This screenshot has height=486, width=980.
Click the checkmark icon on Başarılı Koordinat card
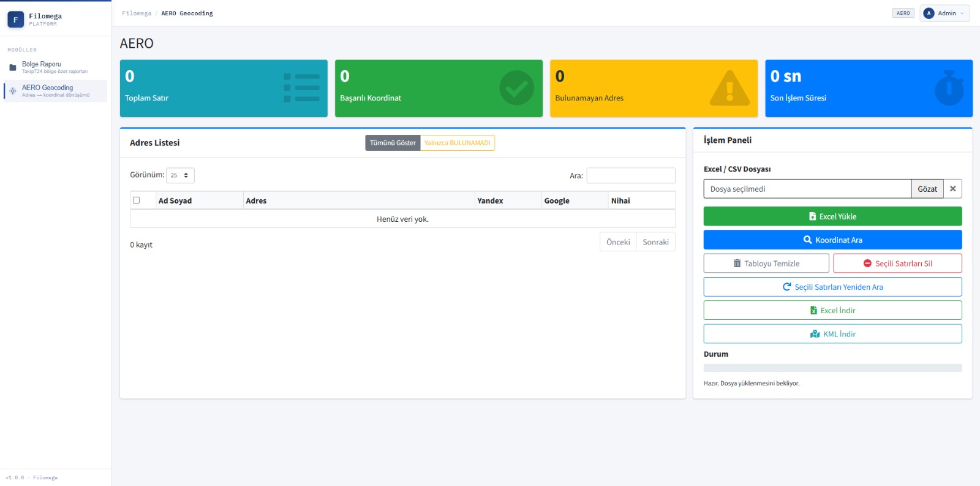coord(516,88)
